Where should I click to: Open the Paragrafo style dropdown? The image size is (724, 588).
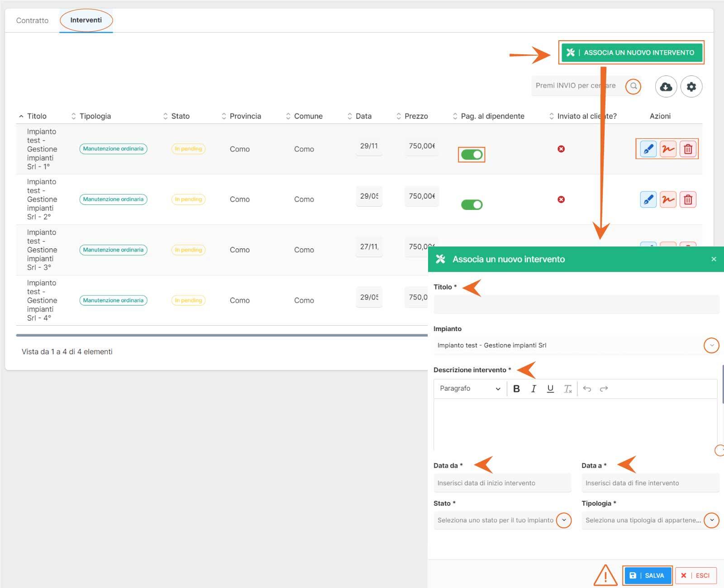click(x=470, y=389)
